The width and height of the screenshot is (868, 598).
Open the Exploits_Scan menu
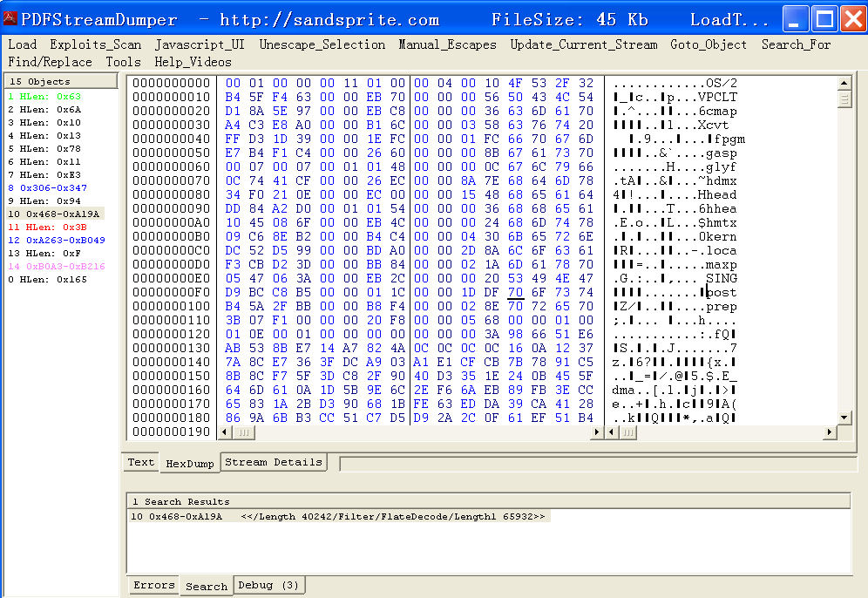(x=95, y=44)
